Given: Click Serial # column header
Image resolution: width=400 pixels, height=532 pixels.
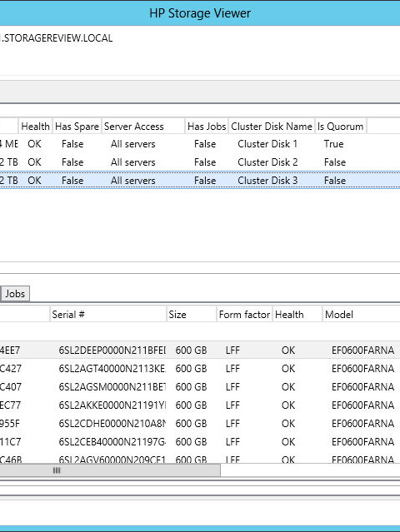Looking at the screenshot, I should [x=108, y=315].
